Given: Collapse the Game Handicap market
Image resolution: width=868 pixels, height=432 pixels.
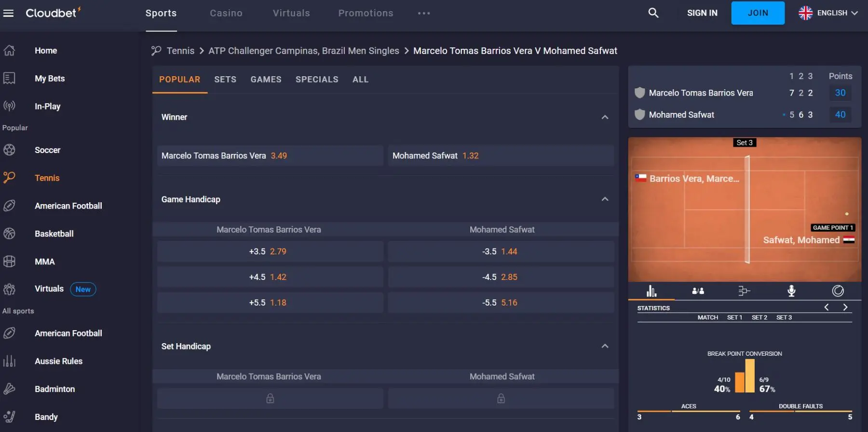Looking at the screenshot, I should click(x=605, y=199).
